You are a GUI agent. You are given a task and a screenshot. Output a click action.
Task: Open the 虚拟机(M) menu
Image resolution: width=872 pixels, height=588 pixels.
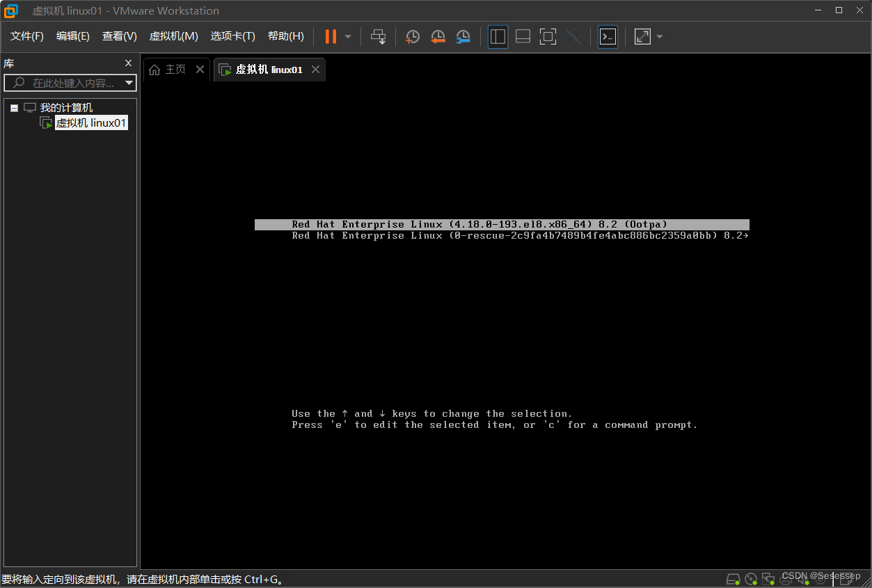pyautogui.click(x=174, y=36)
